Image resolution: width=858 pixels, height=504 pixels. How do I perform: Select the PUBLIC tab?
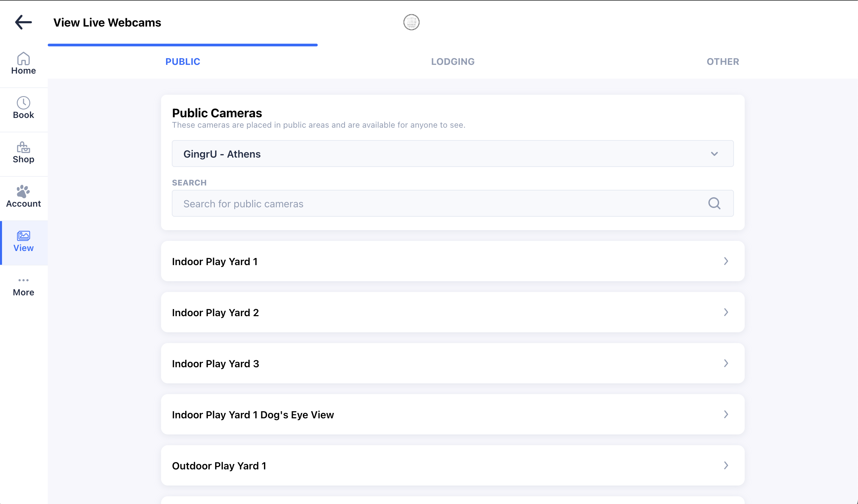pyautogui.click(x=183, y=61)
